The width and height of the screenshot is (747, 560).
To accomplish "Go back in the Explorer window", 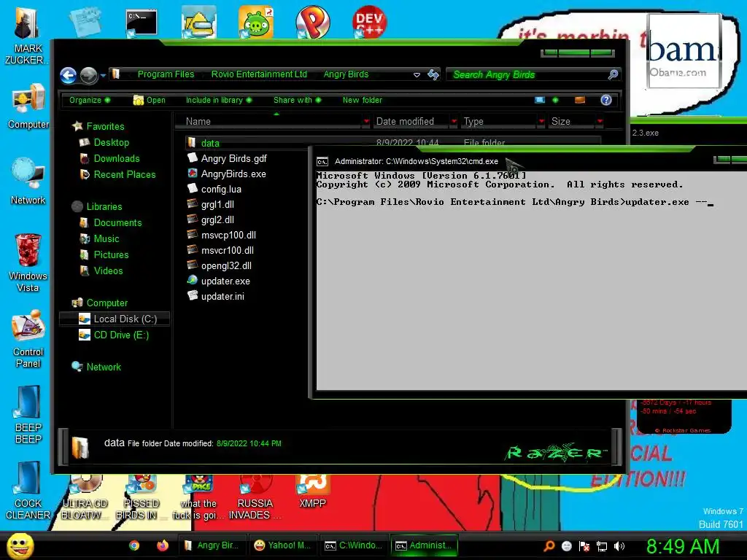I will (68, 75).
